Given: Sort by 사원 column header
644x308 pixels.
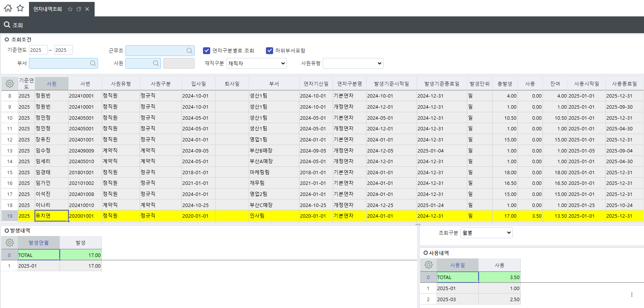Looking at the screenshot, I should (52, 83).
